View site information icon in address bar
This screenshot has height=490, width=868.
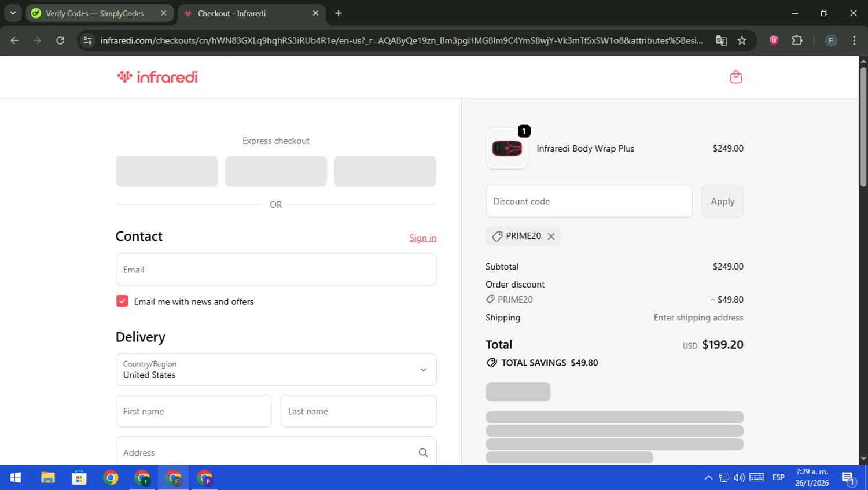coord(88,40)
